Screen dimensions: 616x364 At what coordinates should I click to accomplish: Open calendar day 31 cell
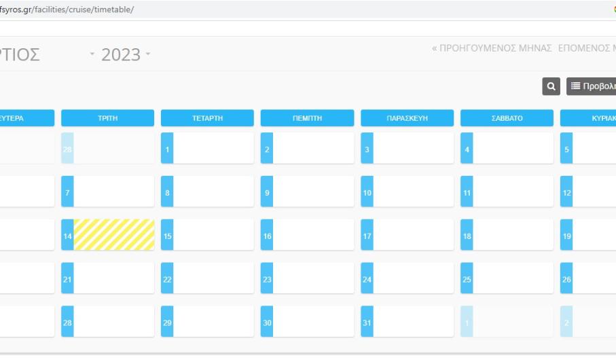pos(407,322)
